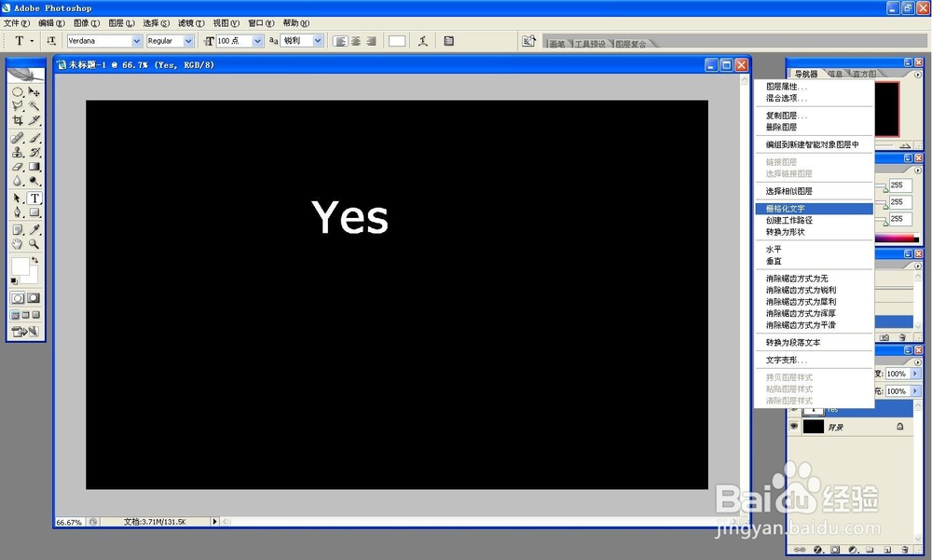Image resolution: width=932 pixels, height=560 pixels.
Task: Jump to ImageReady from toolbox
Action: [x=25, y=332]
